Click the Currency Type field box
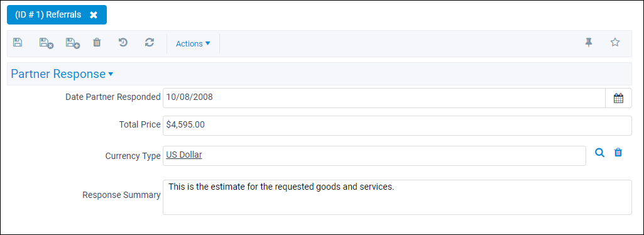 [x=374, y=156]
